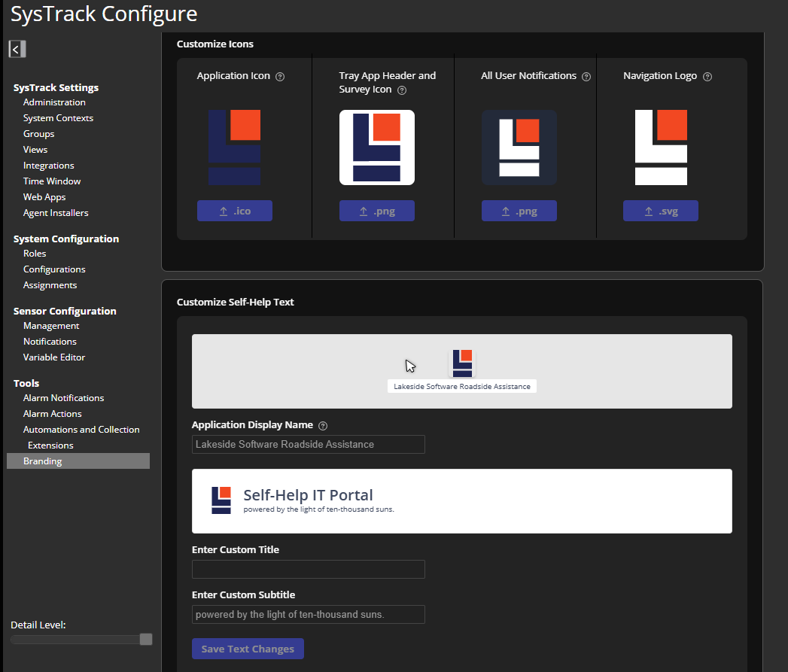
Task: Upload .png for Tray App Header icon
Action: (377, 211)
